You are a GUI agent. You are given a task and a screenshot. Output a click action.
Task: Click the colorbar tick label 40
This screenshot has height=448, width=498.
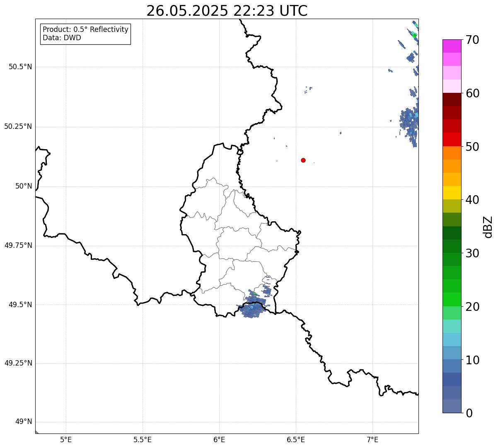pos(473,200)
